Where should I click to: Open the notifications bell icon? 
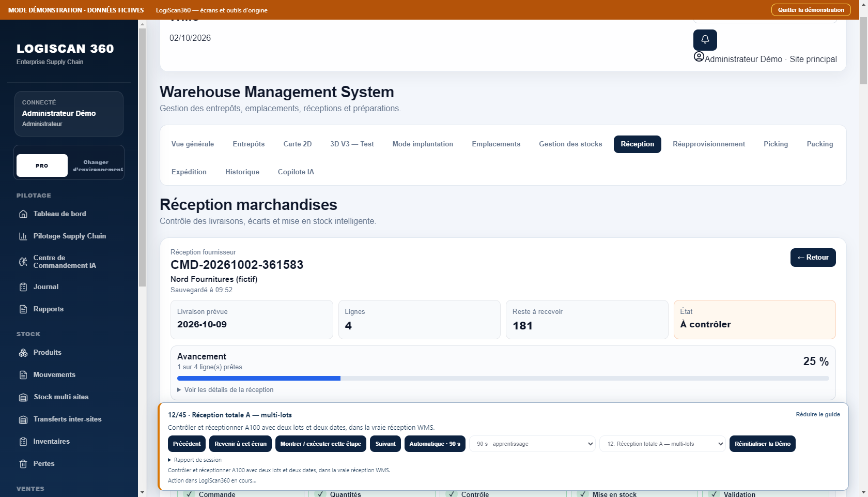pos(705,39)
